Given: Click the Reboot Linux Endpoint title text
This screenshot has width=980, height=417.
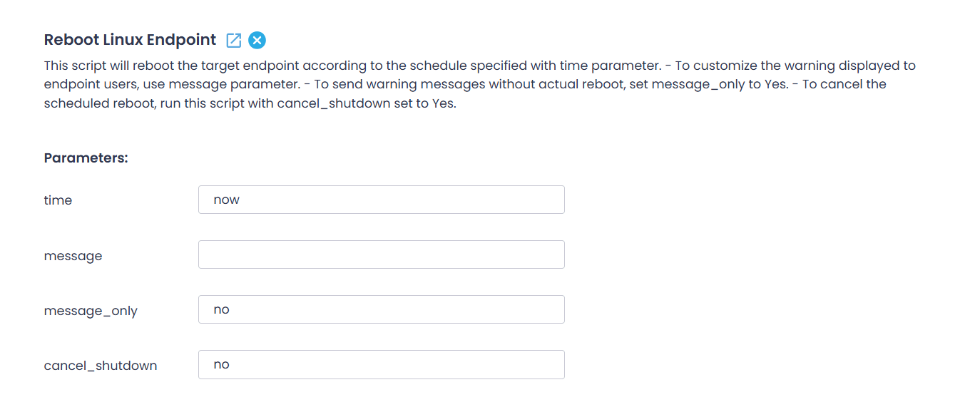Looking at the screenshot, I should pos(129,40).
